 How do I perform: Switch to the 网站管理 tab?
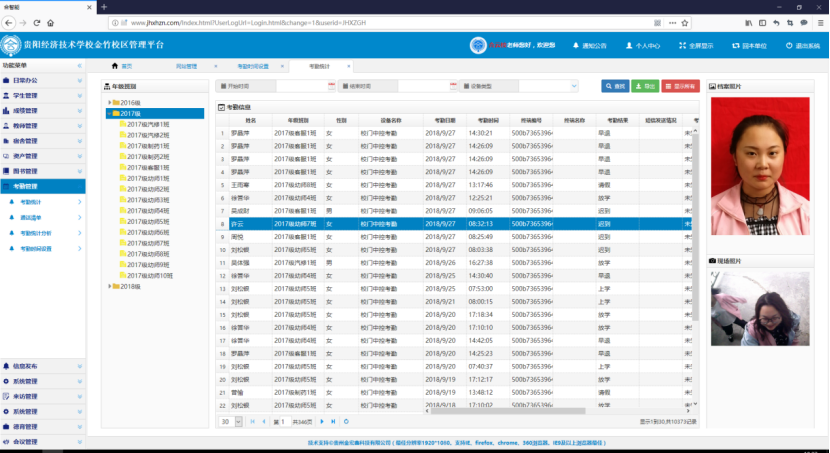coord(186,66)
